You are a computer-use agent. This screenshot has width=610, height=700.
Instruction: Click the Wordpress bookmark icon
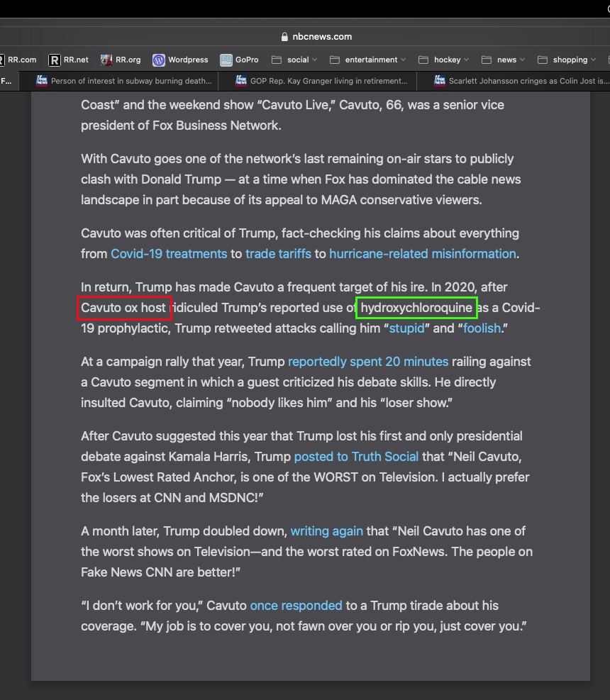tap(159, 60)
